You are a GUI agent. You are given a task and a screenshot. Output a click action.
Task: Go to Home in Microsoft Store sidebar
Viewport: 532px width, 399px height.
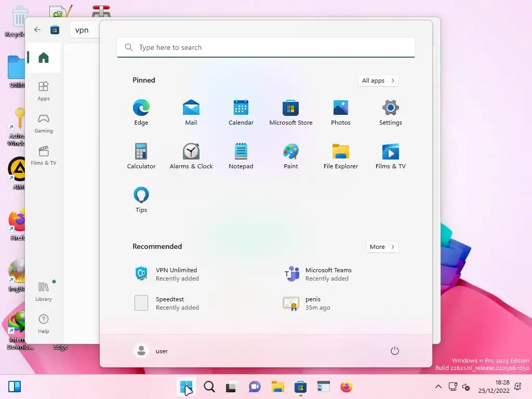point(44,58)
